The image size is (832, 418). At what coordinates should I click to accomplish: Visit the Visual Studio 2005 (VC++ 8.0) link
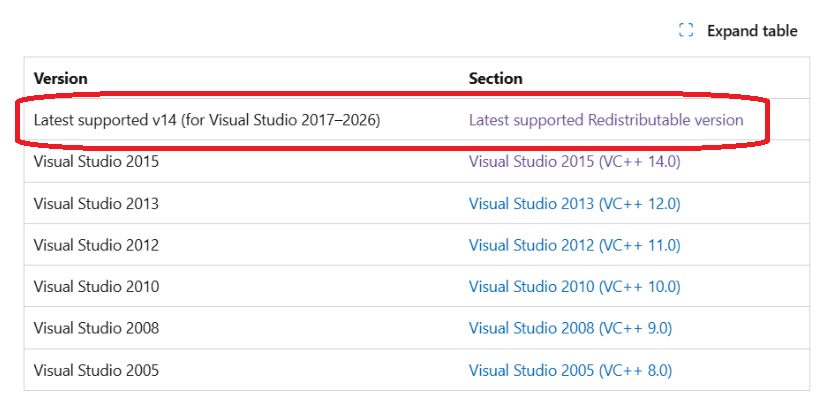(570, 370)
